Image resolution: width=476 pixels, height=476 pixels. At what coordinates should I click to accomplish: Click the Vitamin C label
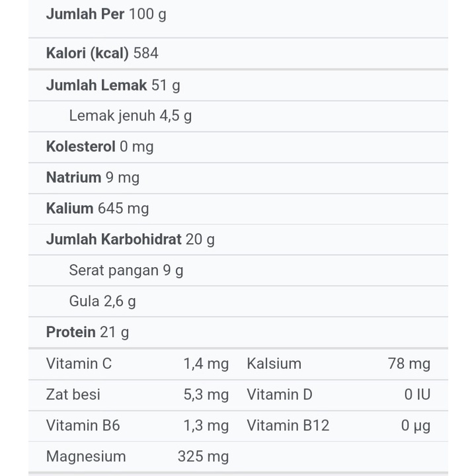coord(79,364)
